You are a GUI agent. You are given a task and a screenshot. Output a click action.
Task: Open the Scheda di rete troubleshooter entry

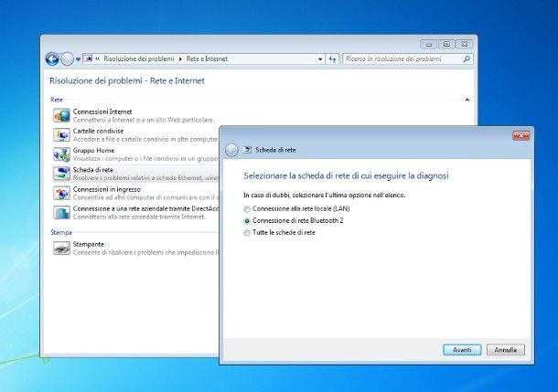93,170
